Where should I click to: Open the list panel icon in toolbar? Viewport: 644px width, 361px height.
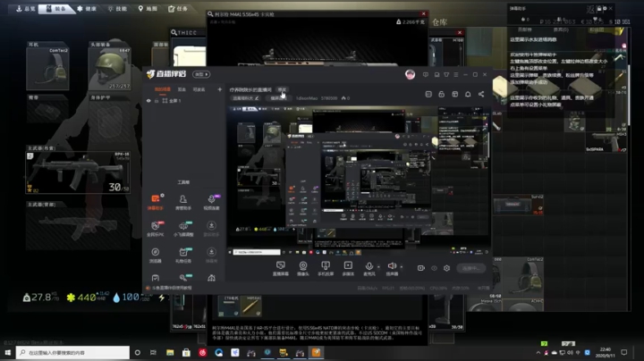click(428, 95)
